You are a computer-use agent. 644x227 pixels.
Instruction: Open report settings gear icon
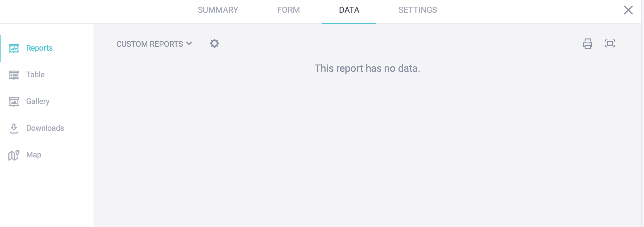pyautogui.click(x=214, y=44)
